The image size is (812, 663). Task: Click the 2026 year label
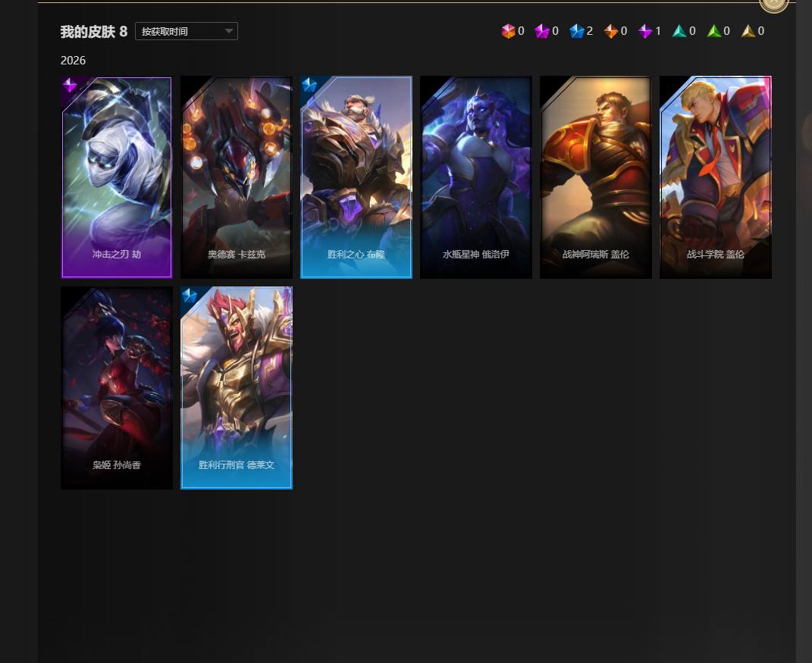click(x=73, y=61)
